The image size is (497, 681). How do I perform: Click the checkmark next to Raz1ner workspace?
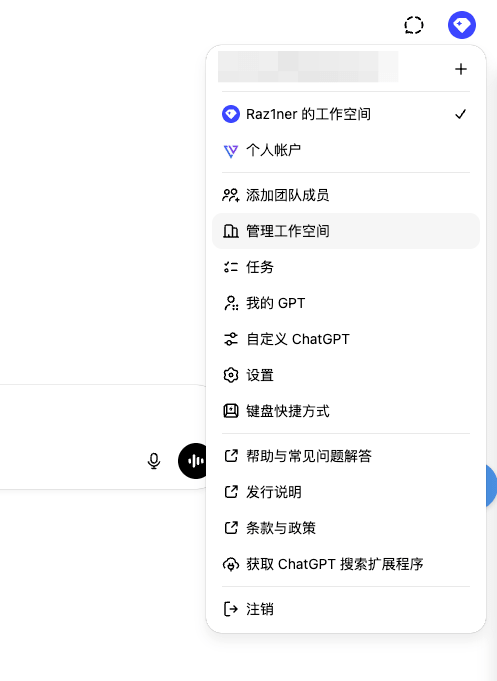pos(461,114)
